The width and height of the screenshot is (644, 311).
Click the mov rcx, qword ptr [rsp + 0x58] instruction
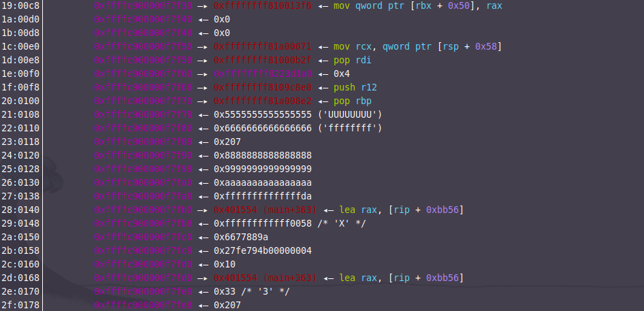click(415, 46)
